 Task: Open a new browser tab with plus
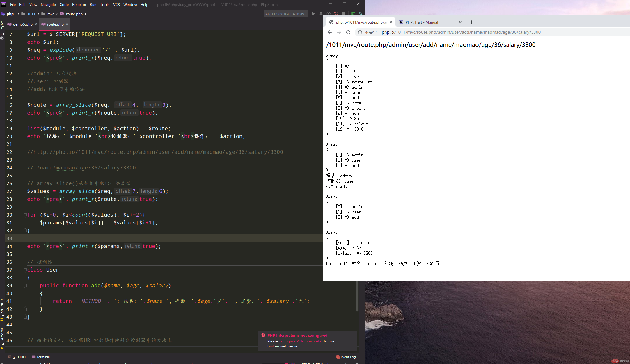click(471, 22)
